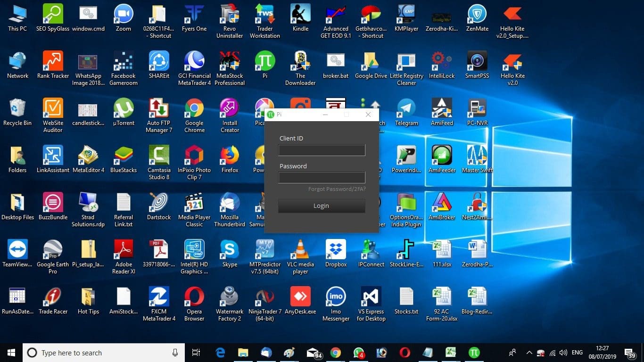Select the SEO SpyGlass desktop icon
The width and height of the screenshot is (644, 362).
tap(53, 18)
